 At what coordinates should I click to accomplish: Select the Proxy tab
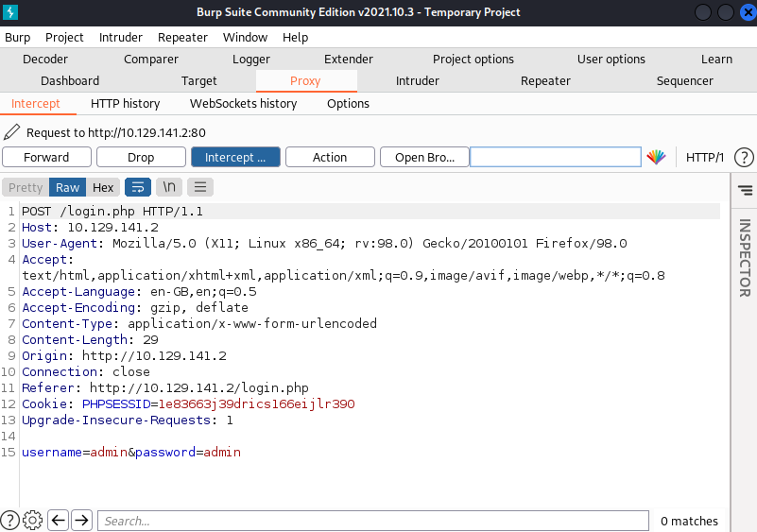coord(305,80)
